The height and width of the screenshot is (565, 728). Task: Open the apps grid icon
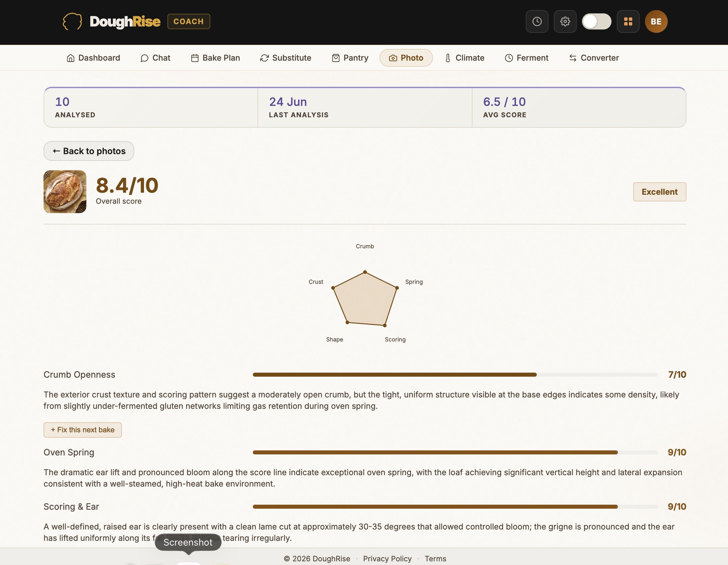628,21
